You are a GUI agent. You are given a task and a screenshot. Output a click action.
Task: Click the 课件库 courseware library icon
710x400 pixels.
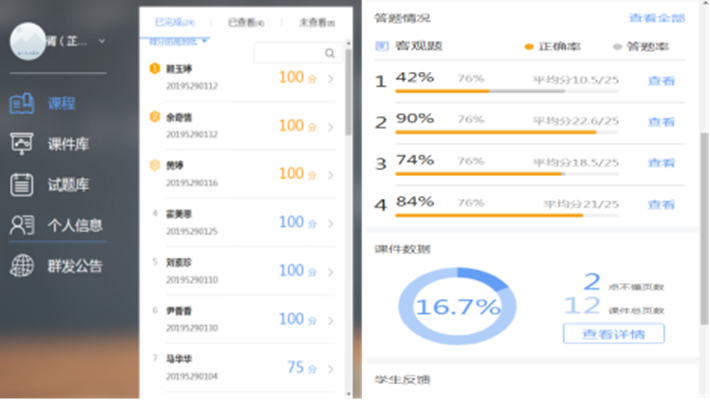(x=22, y=143)
